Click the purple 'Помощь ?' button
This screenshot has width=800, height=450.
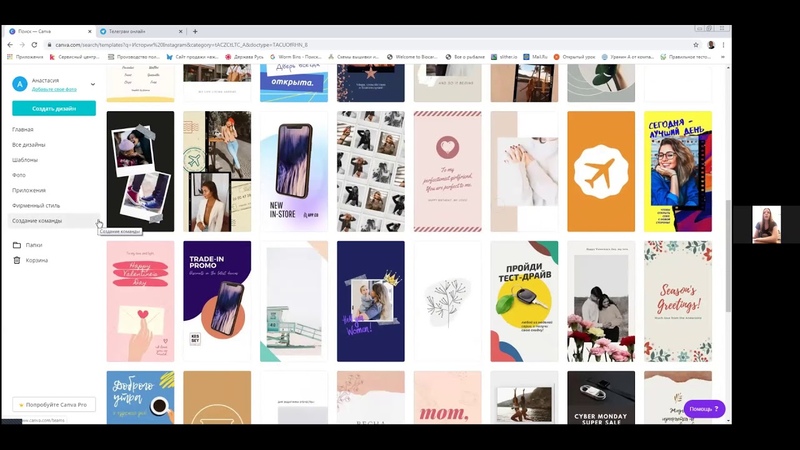pos(704,409)
